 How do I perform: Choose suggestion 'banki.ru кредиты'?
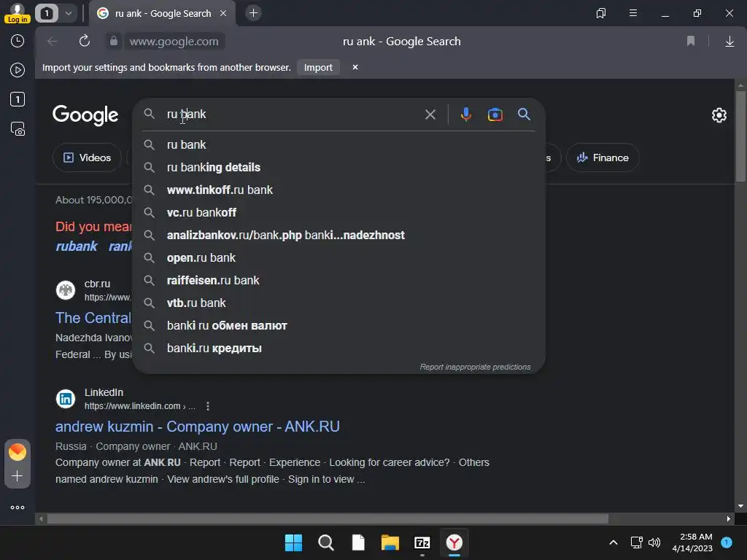pos(338,348)
